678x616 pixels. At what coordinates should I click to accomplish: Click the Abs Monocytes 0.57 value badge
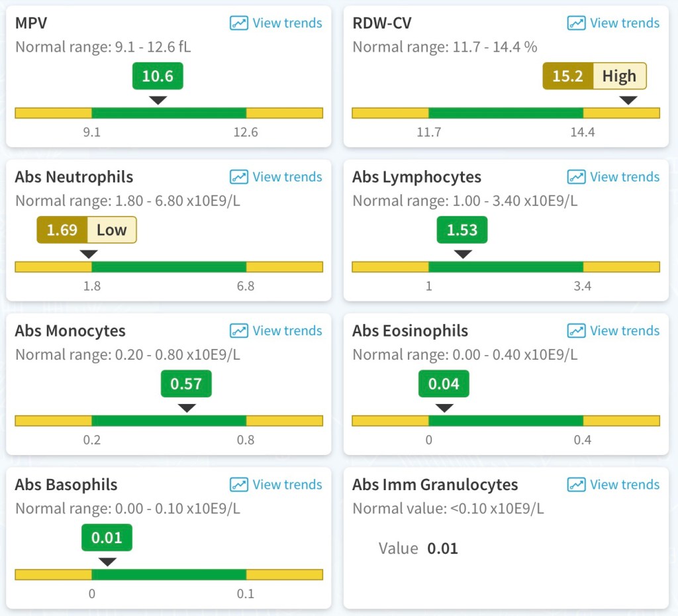(x=186, y=384)
